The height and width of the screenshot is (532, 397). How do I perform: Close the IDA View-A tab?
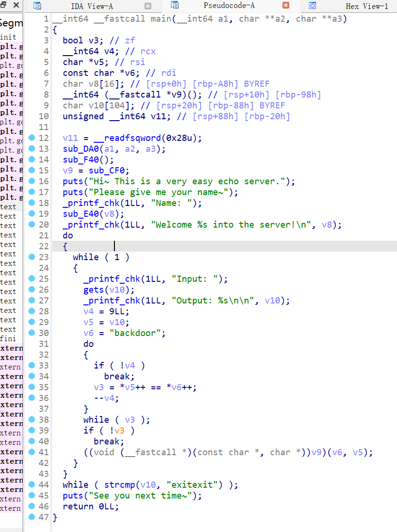pyautogui.click(x=148, y=6)
